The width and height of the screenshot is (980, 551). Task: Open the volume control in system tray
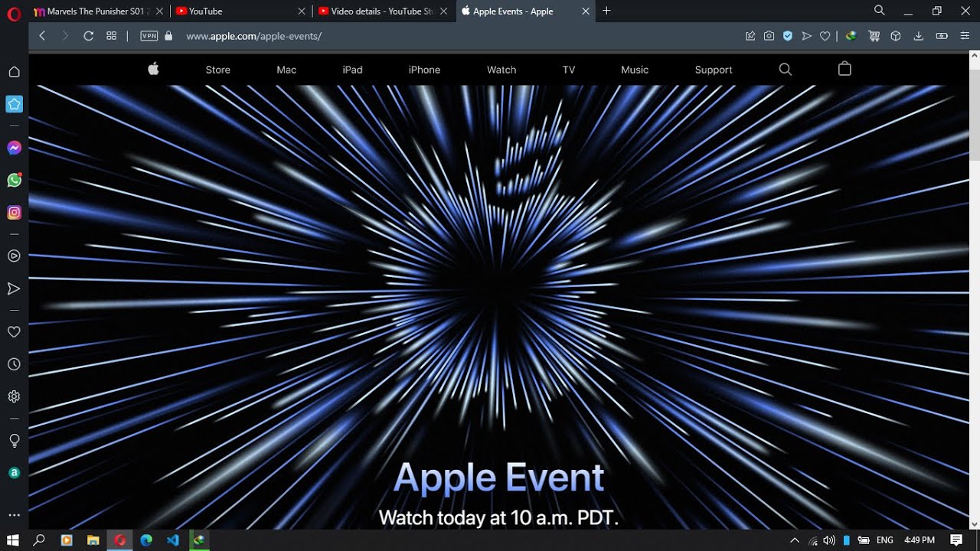[x=828, y=540]
